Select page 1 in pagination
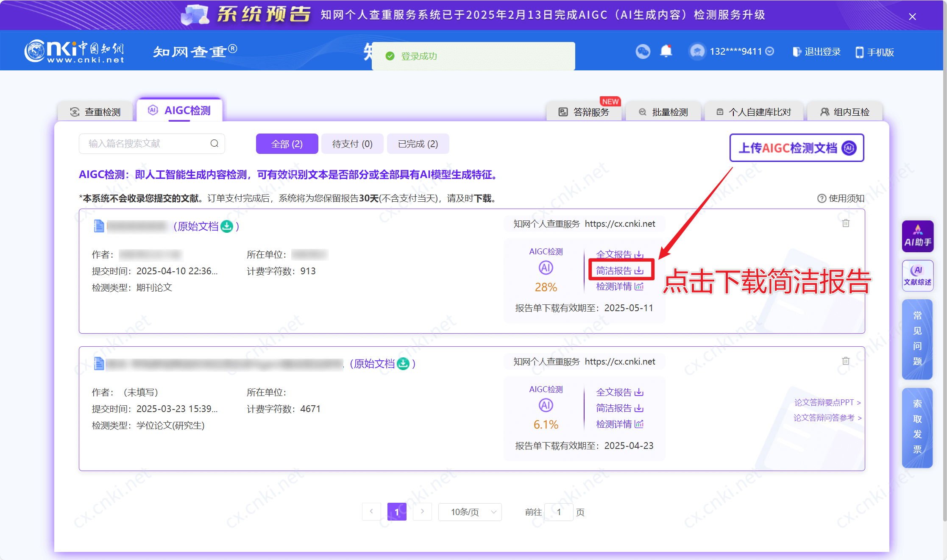Viewport: 947px width, 560px height. point(397,512)
